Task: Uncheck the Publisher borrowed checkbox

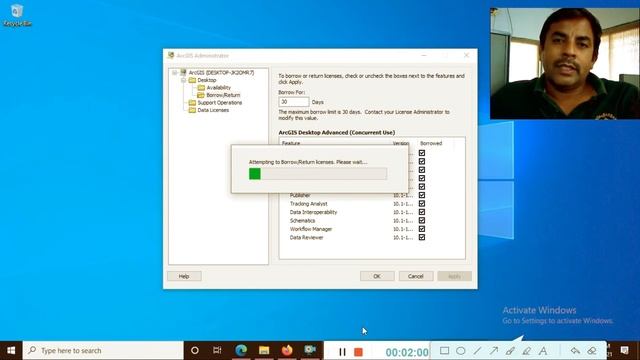Action: (422, 195)
